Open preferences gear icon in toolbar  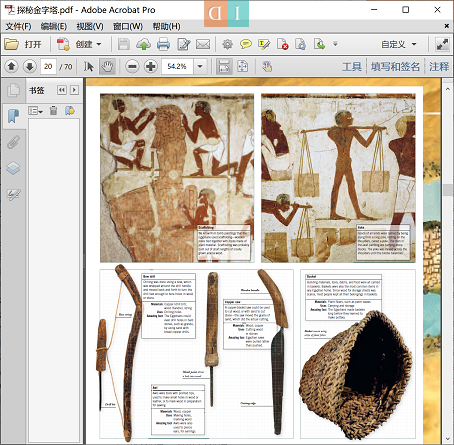(227, 44)
